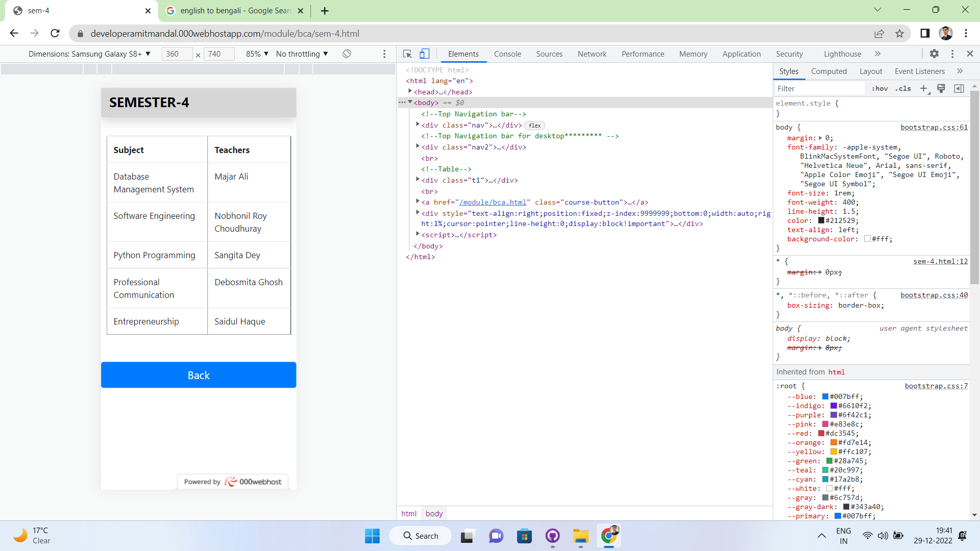Switch to the Lighthouse tab

[842, 54]
